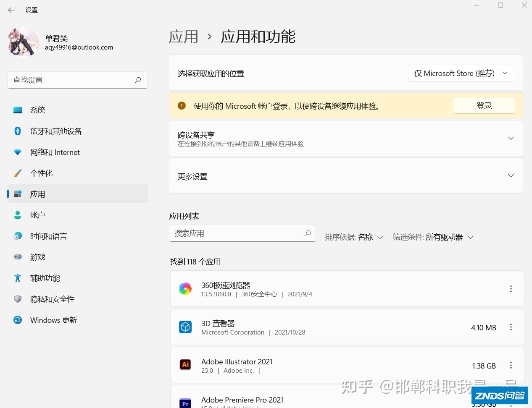Expand the 更多设置 section chevron
The image size is (532, 408).
(511, 175)
